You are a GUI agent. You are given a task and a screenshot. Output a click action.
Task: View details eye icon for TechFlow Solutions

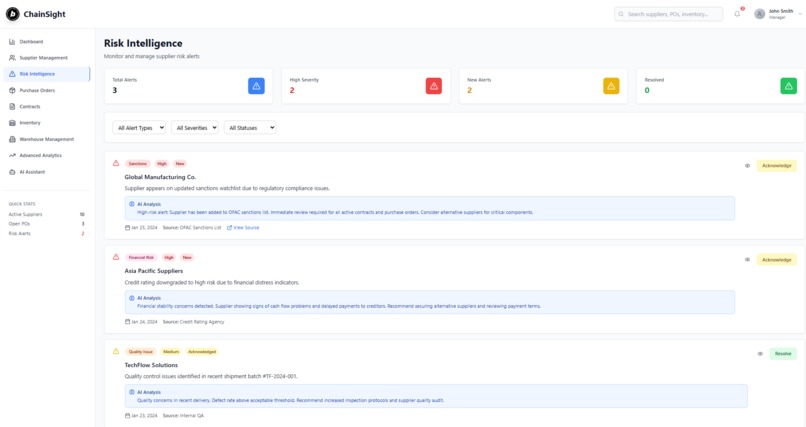point(760,354)
